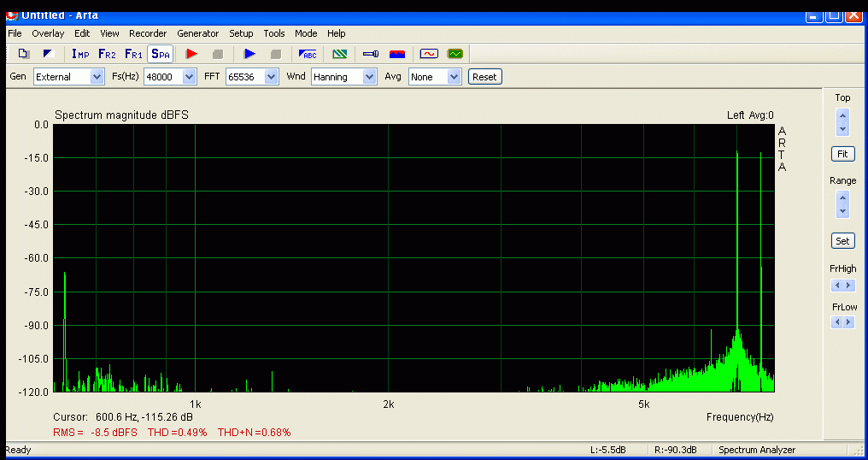Click FrHigh right arrow
Viewport: 868px width, 460px height.
pos(848,286)
